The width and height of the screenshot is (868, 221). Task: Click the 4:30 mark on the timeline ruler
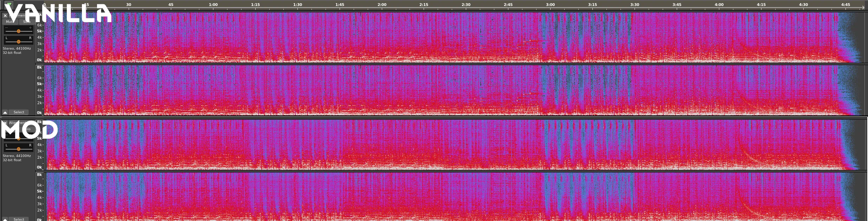tap(803, 5)
